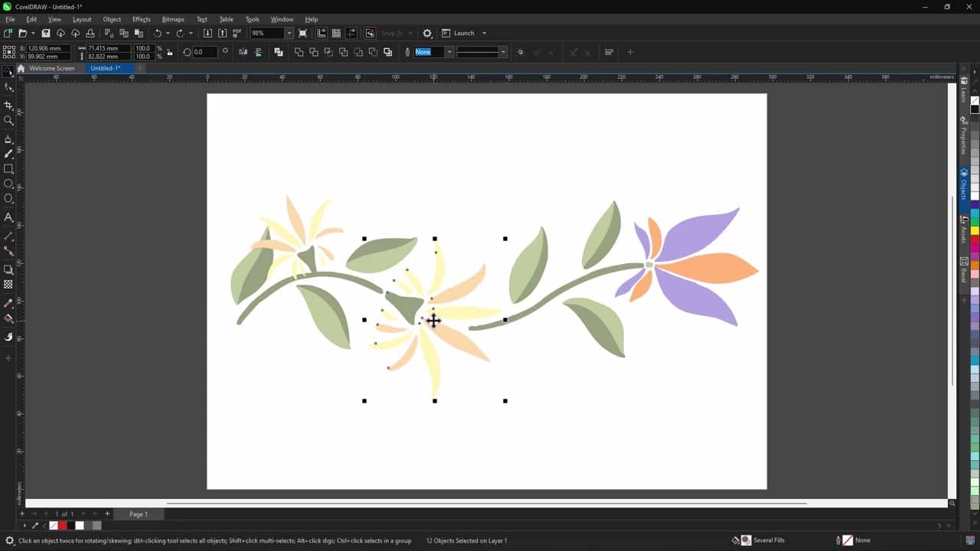The image size is (980, 551).
Task: Click the property bar Quick customize plus
Action: [630, 52]
